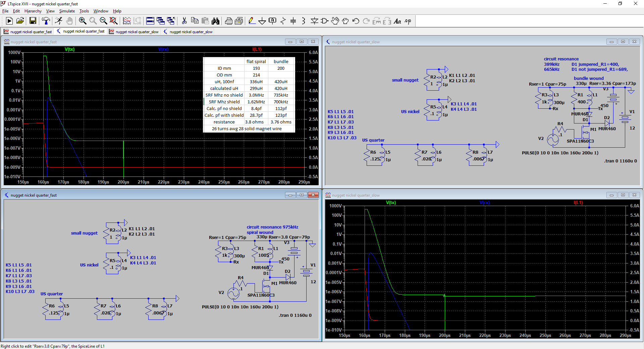Image resolution: width=644 pixels, height=349 pixels.
Task: Select the Draw Wire pencil tool
Action: coord(251,21)
